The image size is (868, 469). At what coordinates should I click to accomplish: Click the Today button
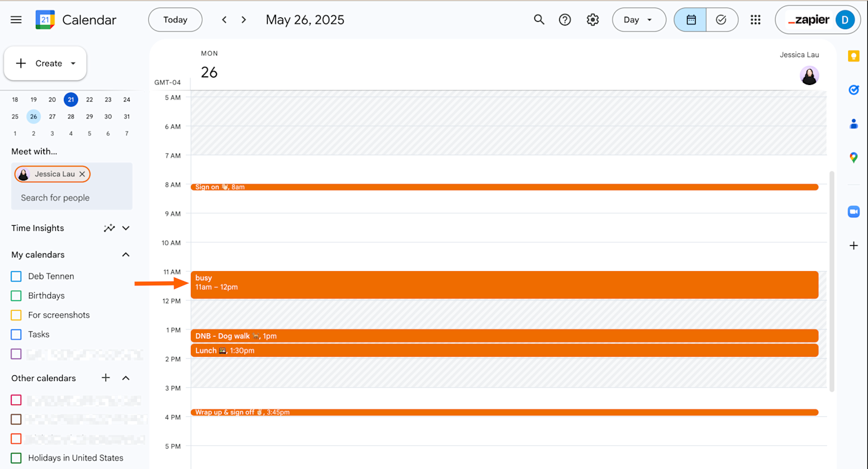pos(175,20)
